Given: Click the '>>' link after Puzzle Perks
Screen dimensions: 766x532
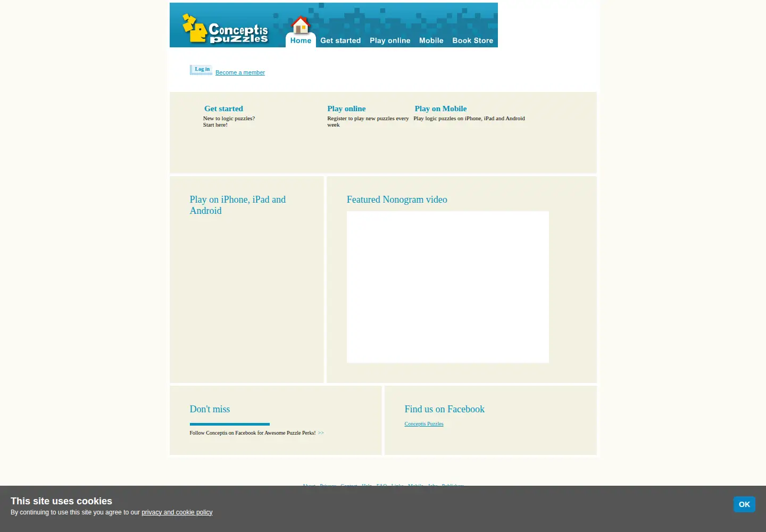Looking at the screenshot, I should [321, 433].
